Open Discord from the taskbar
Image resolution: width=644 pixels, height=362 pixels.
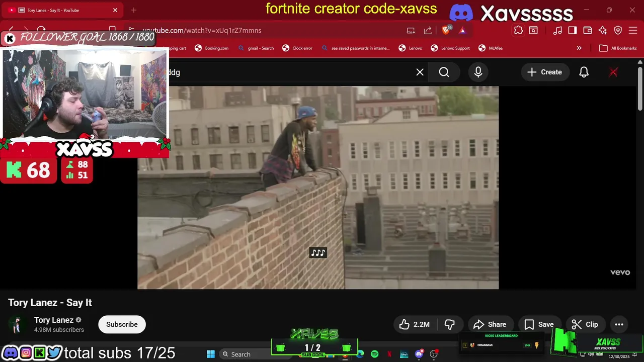click(x=419, y=354)
